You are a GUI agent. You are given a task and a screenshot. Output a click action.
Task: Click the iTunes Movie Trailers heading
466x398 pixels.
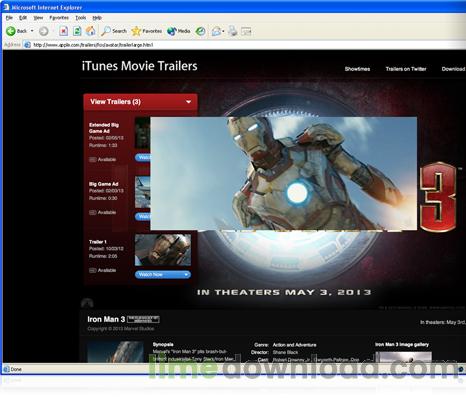click(x=140, y=66)
